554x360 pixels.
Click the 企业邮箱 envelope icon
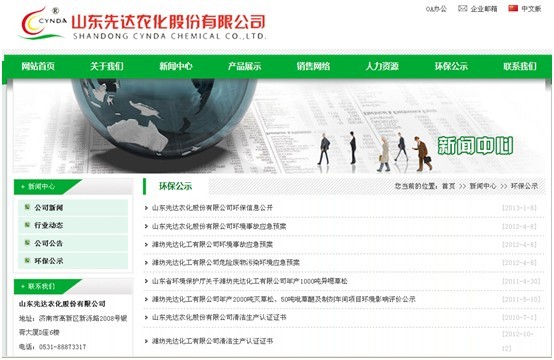click(x=462, y=8)
